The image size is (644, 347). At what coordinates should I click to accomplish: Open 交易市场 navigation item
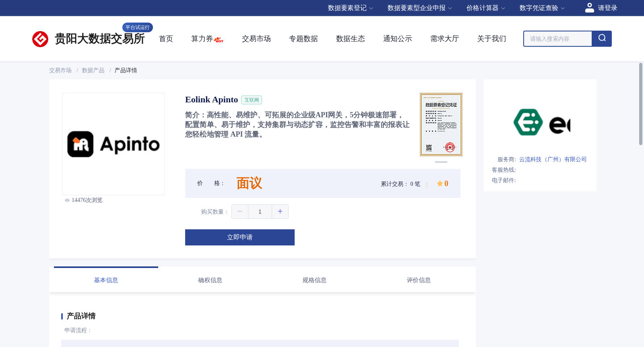(256, 39)
